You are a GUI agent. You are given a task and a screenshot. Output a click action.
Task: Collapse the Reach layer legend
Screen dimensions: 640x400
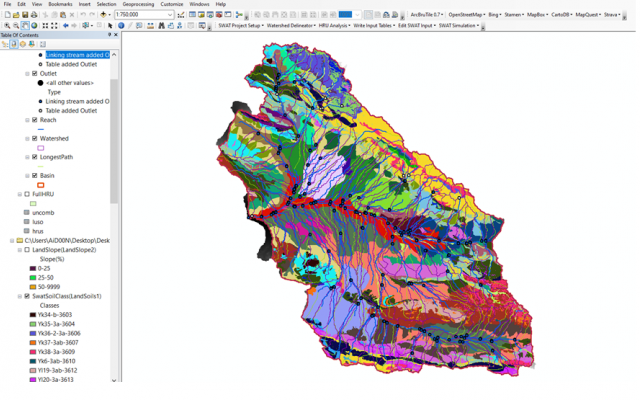coord(27,120)
